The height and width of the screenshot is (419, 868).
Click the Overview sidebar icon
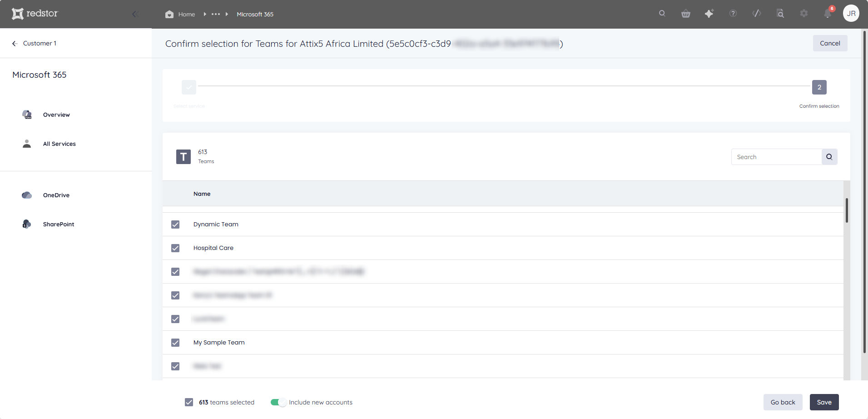point(27,115)
